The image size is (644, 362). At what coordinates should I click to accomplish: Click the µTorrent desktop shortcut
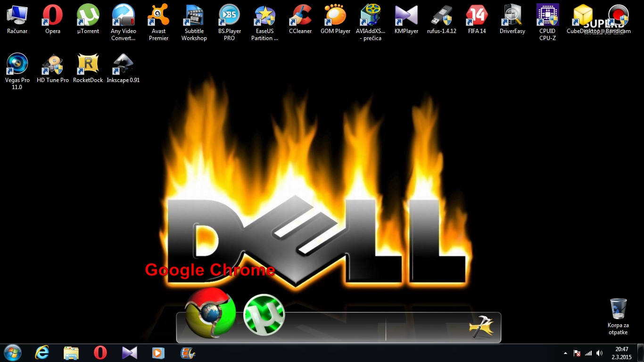pos(88,19)
